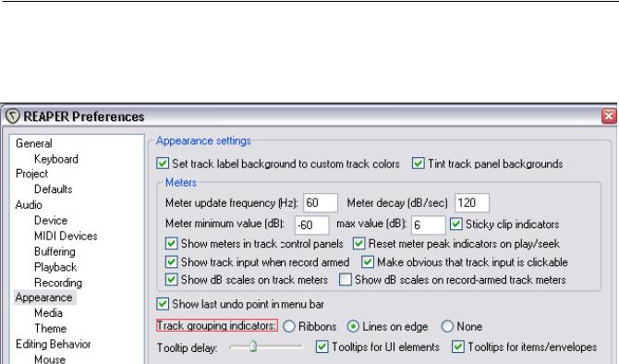
Task: Toggle Show meters in track control panels
Action: (x=171, y=244)
